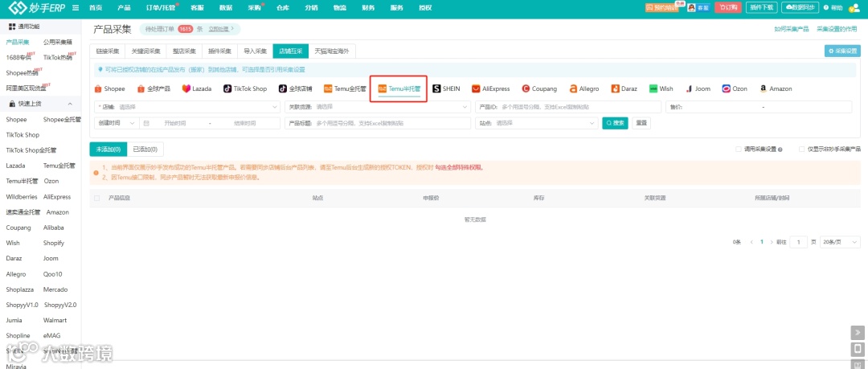Click the 插件下载 plugin download button
Viewport: 868px width, 369px height.
(x=761, y=8)
